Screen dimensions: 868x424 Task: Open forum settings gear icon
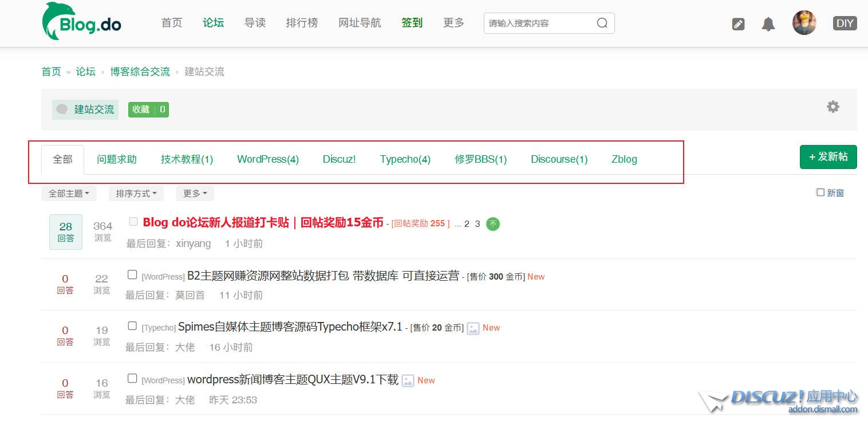(833, 107)
